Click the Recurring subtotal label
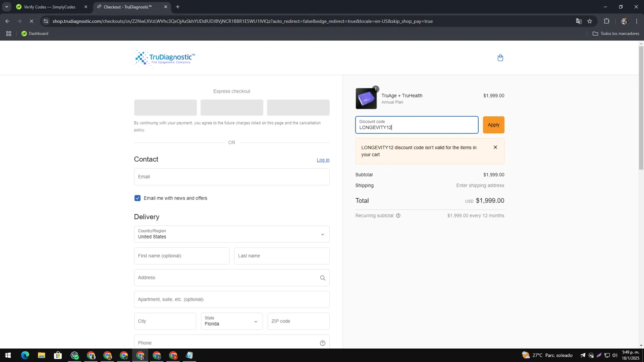This screenshot has width=644, height=362. [374, 216]
